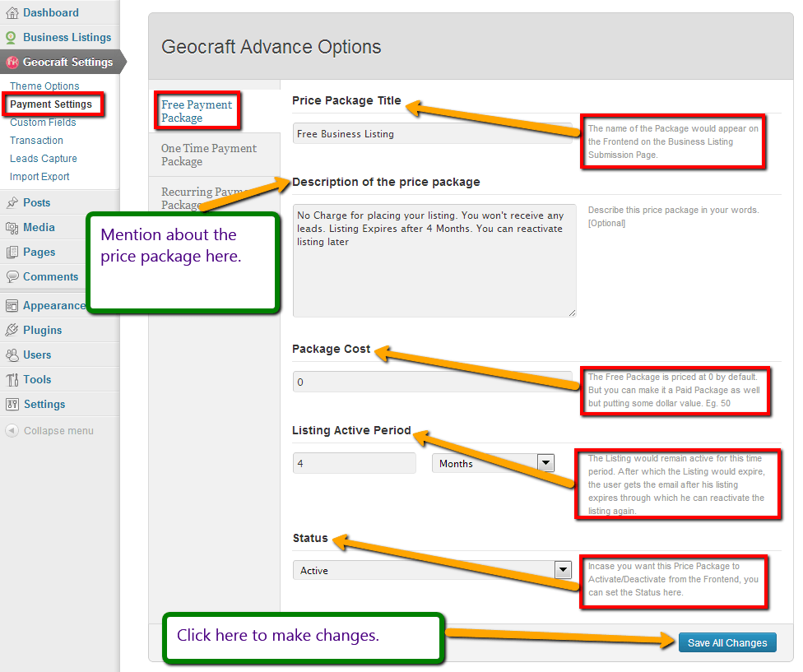
Task: Click the Plugins plug icon
Action: click(12, 330)
